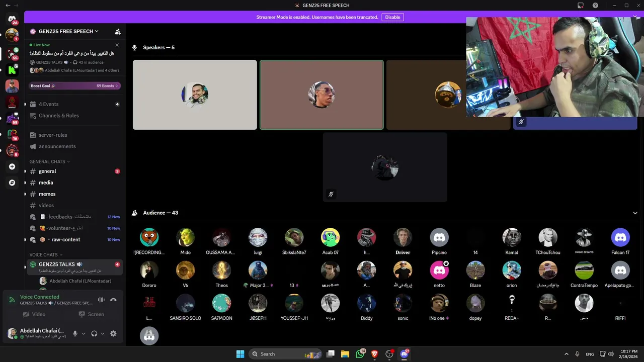Image resolution: width=644 pixels, height=362 pixels.
Task: Open the 4 Events list
Action: click(75, 104)
